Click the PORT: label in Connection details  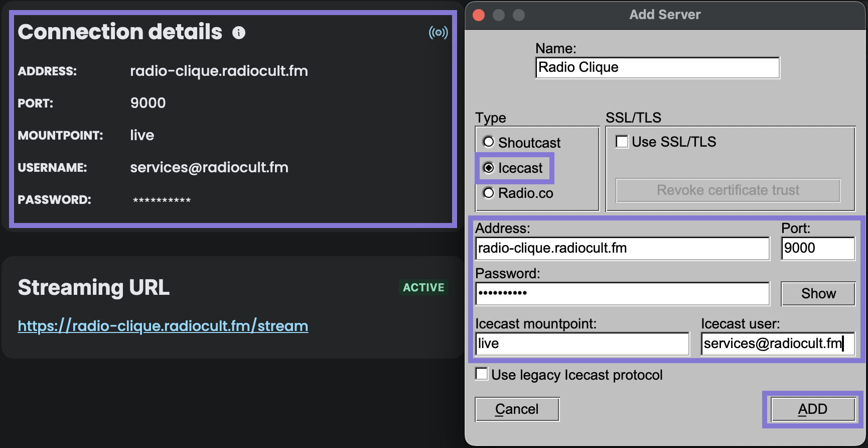[35, 103]
